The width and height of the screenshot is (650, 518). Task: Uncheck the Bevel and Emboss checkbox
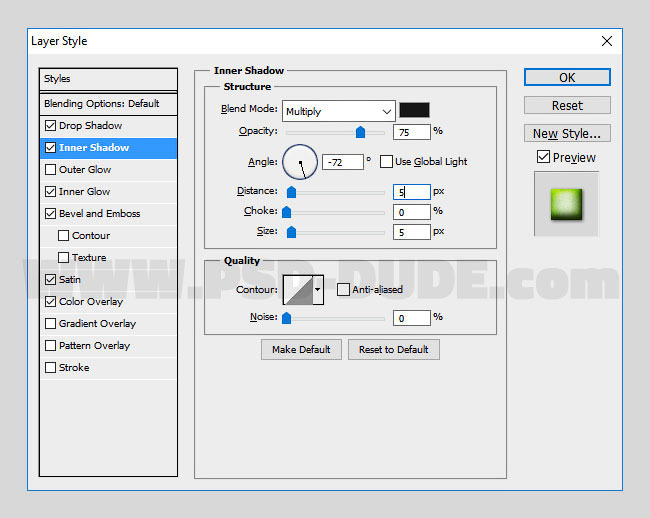pyautogui.click(x=51, y=213)
